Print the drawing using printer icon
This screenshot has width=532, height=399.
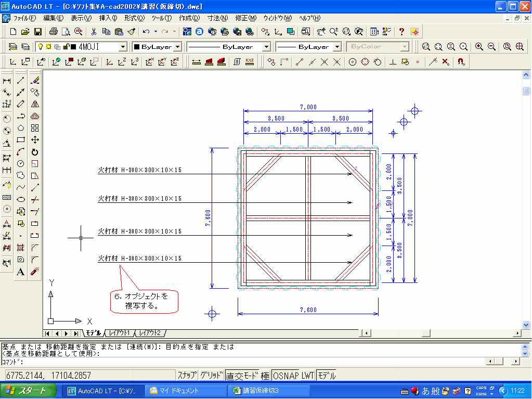pyautogui.click(x=53, y=32)
